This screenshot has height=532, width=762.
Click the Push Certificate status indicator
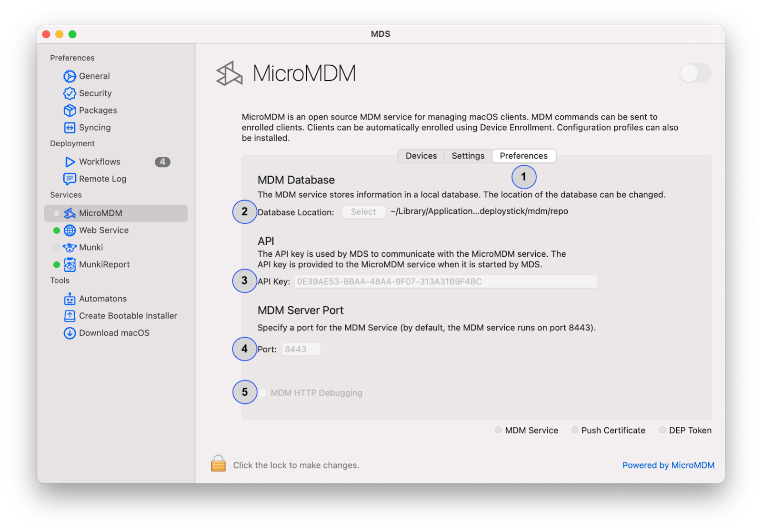click(x=575, y=430)
